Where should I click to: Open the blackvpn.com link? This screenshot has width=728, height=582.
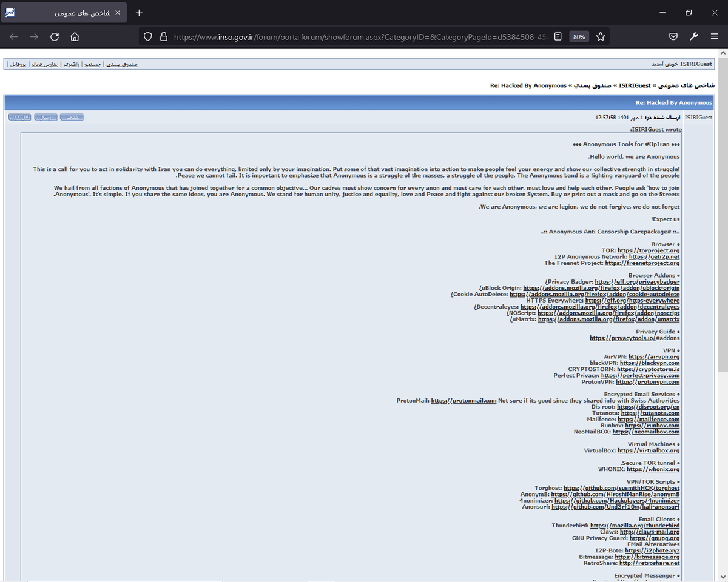tap(650, 363)
